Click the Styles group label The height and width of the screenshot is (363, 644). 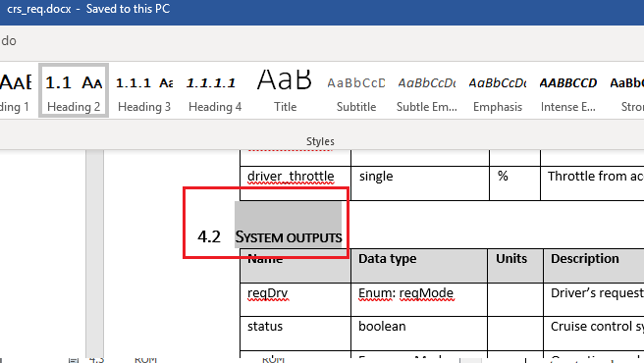click(x=320, y=141)
